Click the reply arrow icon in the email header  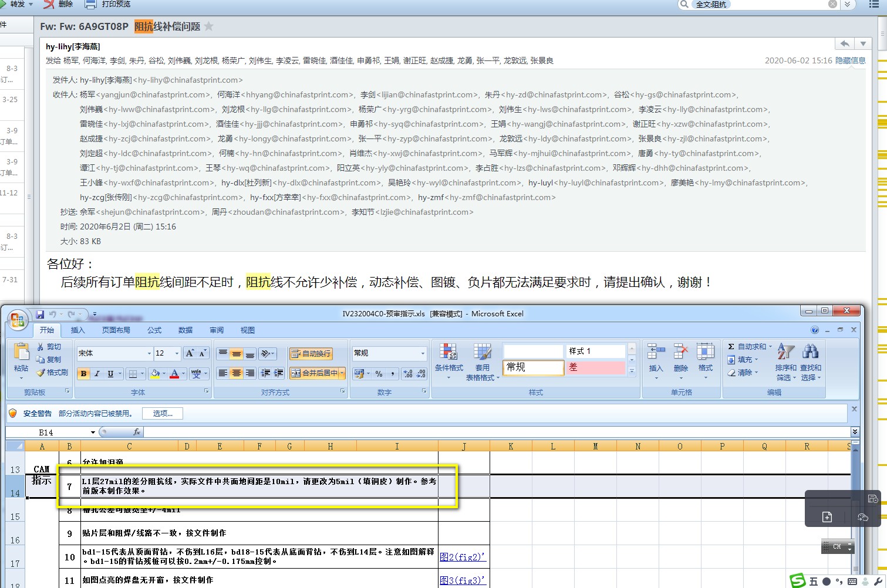pyautogui.click(x=845, y=44)
